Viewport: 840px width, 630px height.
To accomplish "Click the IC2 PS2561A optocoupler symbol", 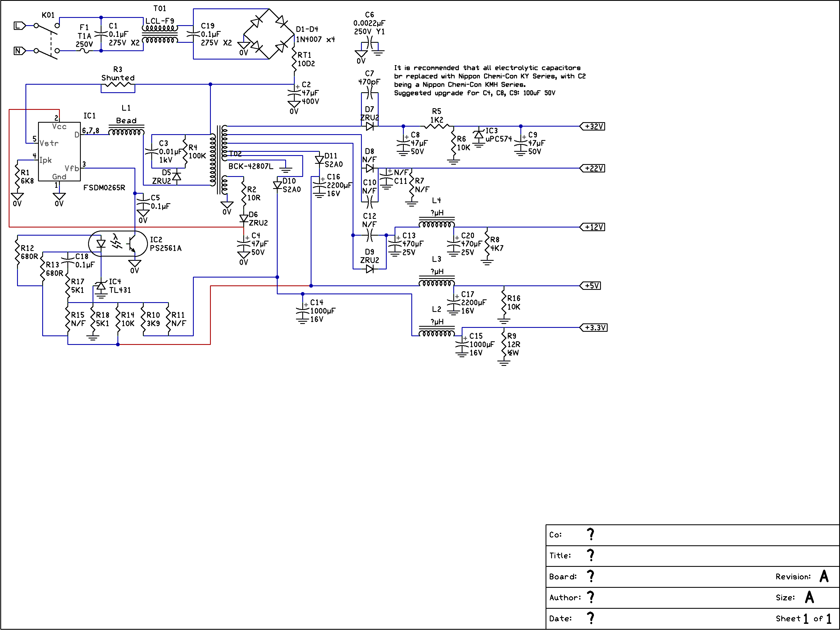I will coord(118,244).
